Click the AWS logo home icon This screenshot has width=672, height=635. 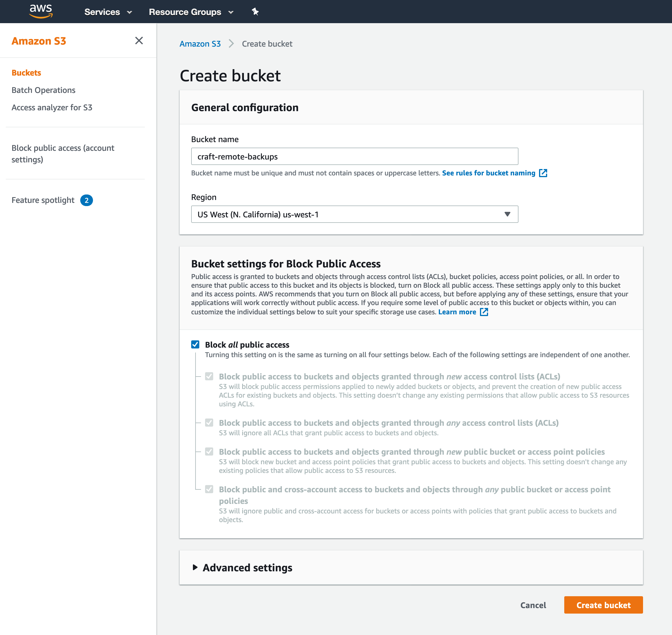(x=41, y=11)
